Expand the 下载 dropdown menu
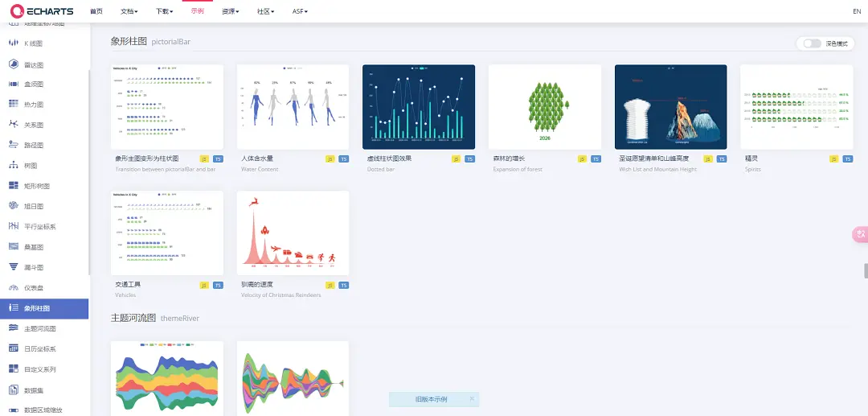This screenshot has width=868, height=416. tap(165, 11)
